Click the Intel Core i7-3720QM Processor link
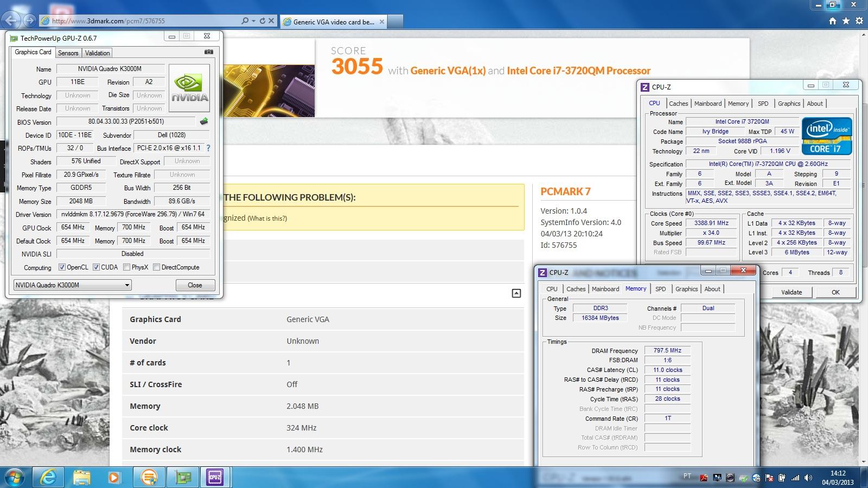This screenshot has width=868, height=488. click(x=578, y=70)
